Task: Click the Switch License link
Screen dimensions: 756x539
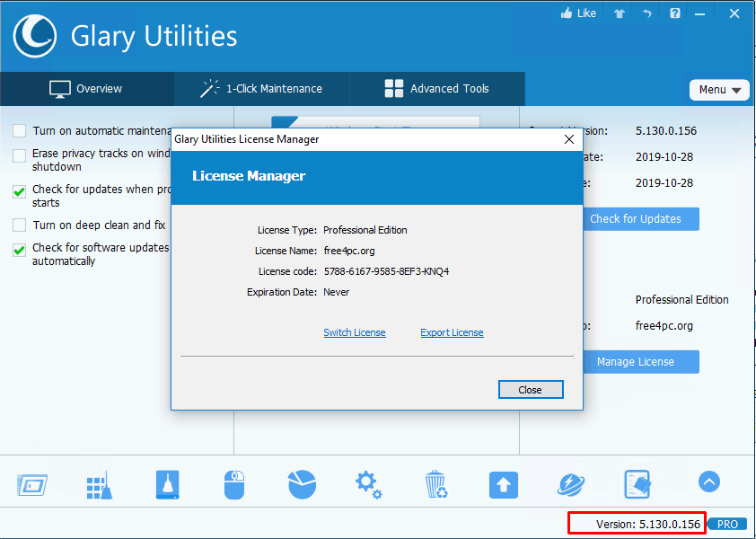Action: (355, 332)
